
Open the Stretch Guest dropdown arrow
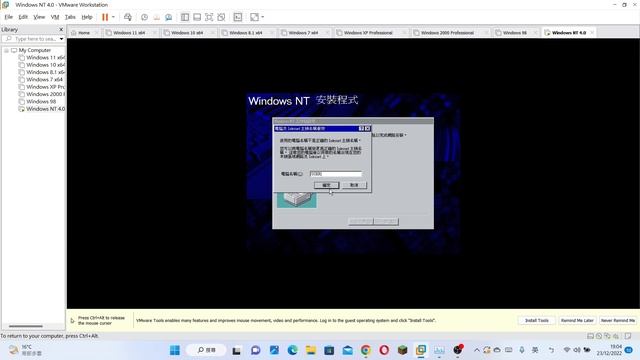262,17
